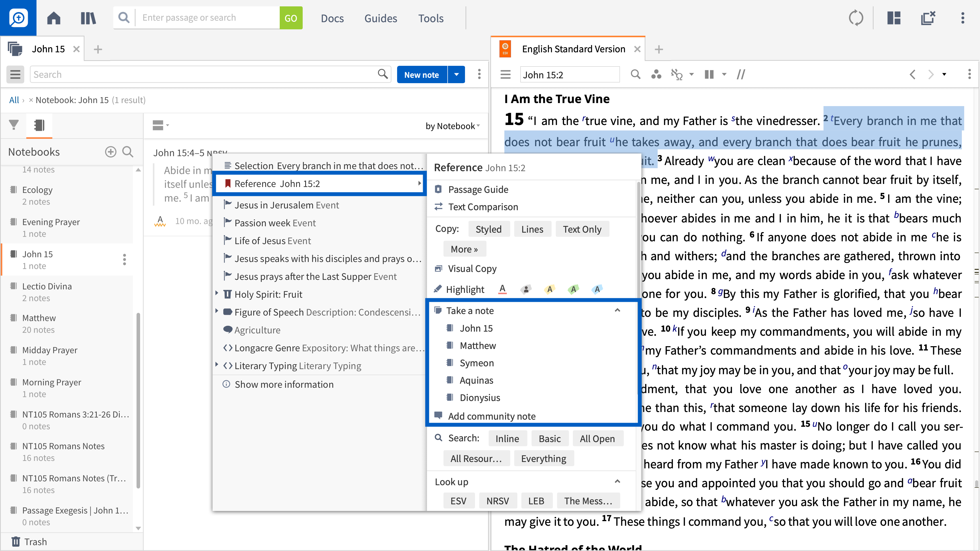Expand the Holy Spirit: Fruit item

click(x=217, y=293)
